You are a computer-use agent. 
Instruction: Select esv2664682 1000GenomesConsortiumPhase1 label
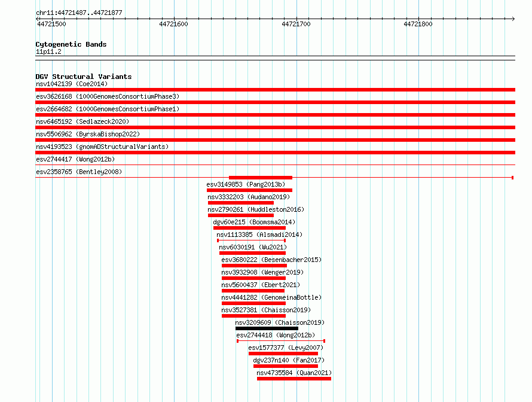[x=108, y=109]
